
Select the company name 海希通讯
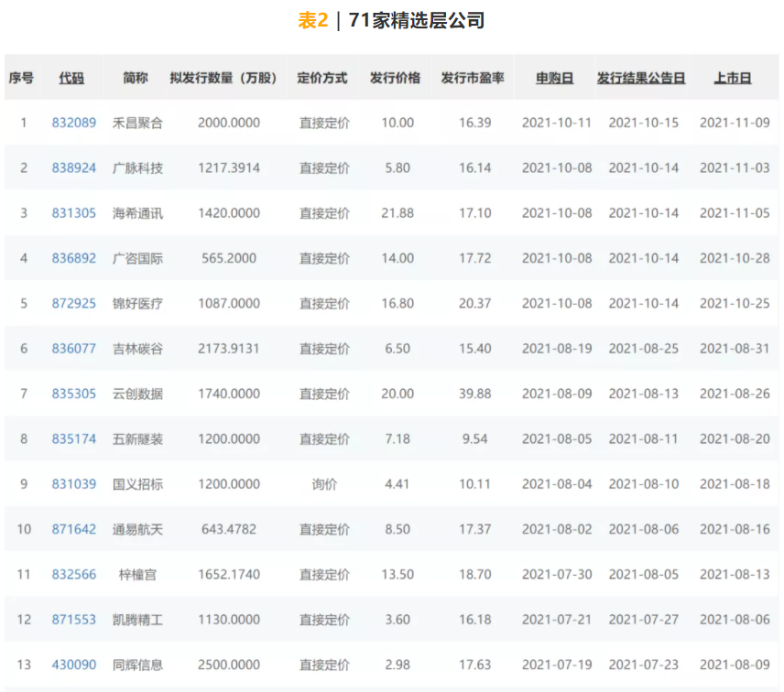[x=137, y=213]
